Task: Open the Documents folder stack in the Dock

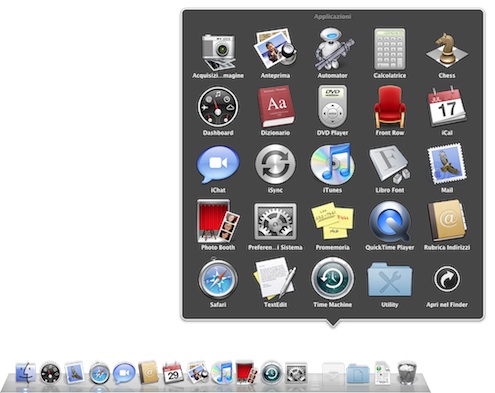Action: pos(358,374)
